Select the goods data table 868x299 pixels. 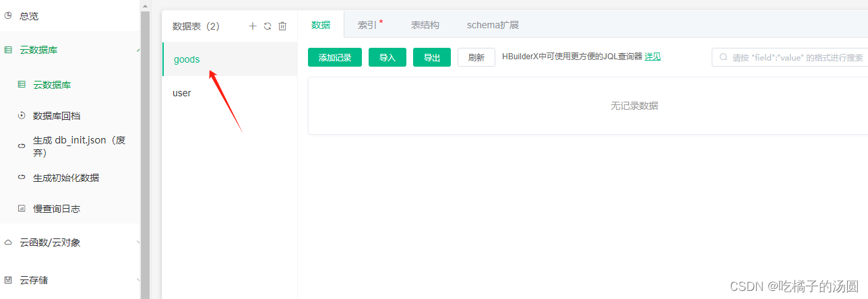point(230,59)
